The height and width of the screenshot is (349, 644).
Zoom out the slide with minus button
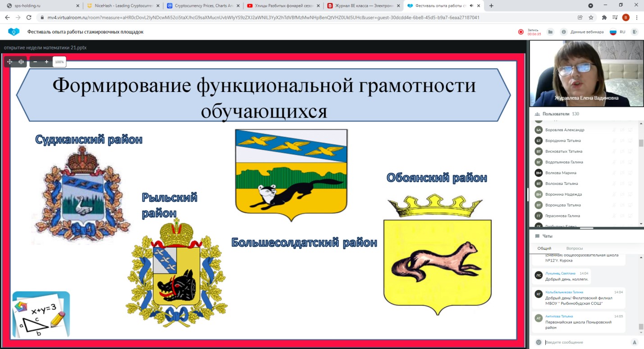click(35, 62)
